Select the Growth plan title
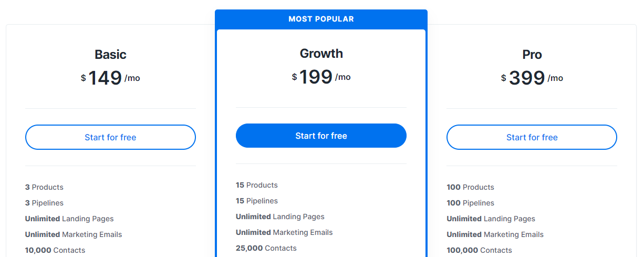The image size is (644, 257). click(x=321, y=54)
